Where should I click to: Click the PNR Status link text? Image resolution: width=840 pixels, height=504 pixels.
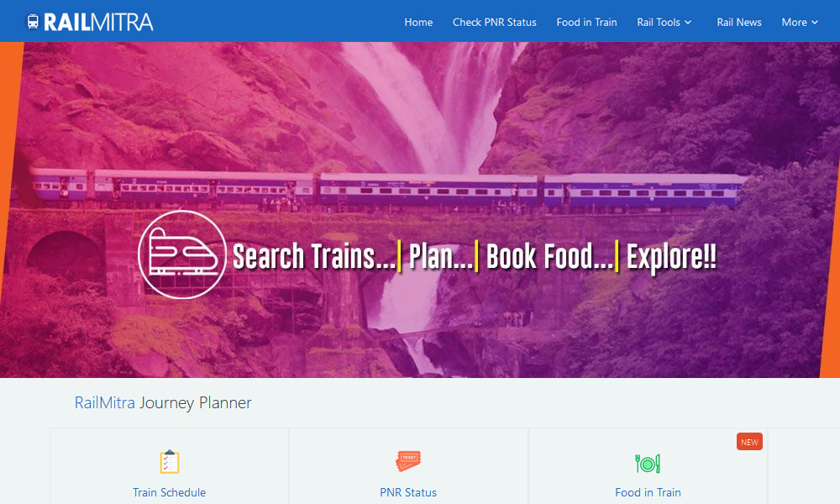408,492
